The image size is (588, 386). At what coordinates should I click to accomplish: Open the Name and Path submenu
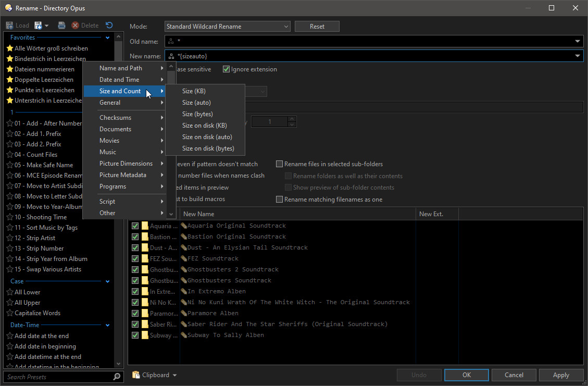coord(124,68)
